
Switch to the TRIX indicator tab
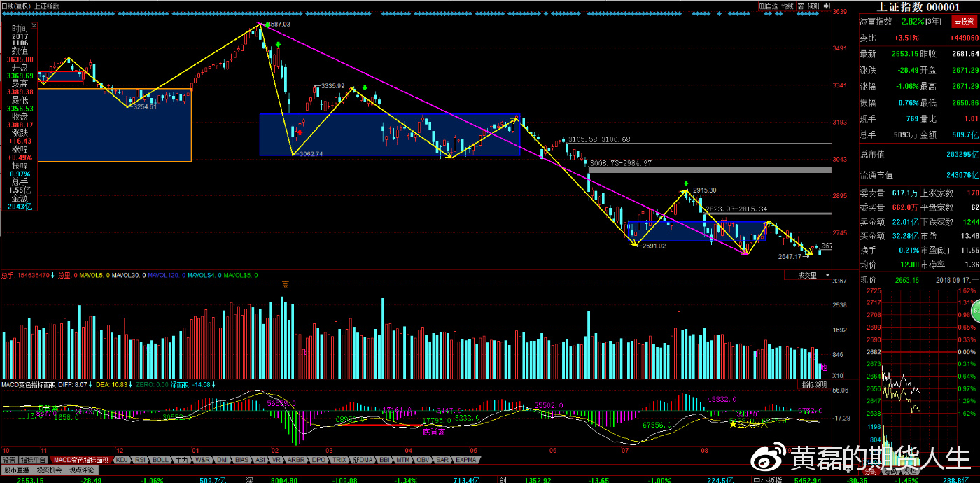339,460
